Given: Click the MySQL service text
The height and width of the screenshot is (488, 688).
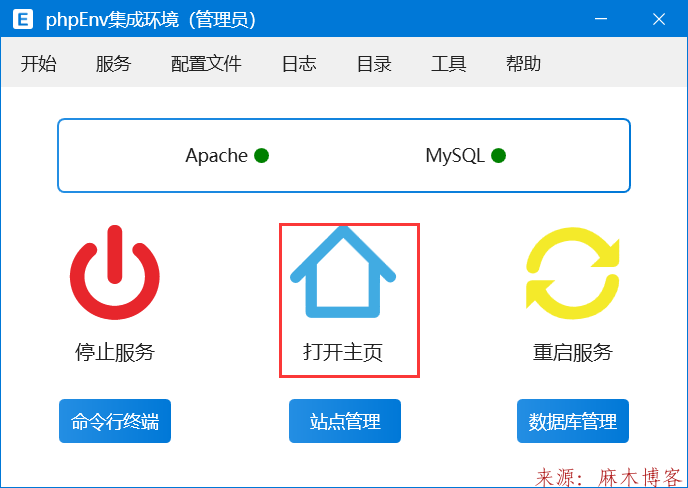Looking at the screenshot, I should (x=455, y=155).
